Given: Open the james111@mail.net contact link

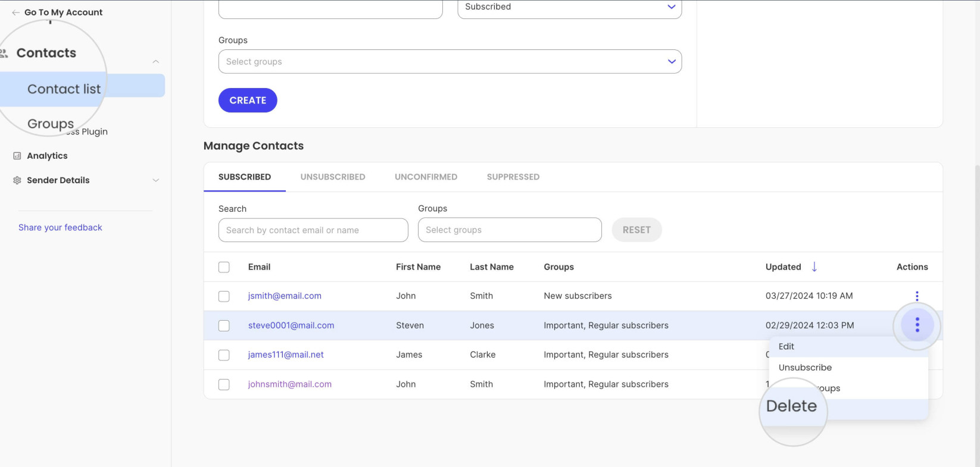Looking at the screenshot, I should coord(286,355).
